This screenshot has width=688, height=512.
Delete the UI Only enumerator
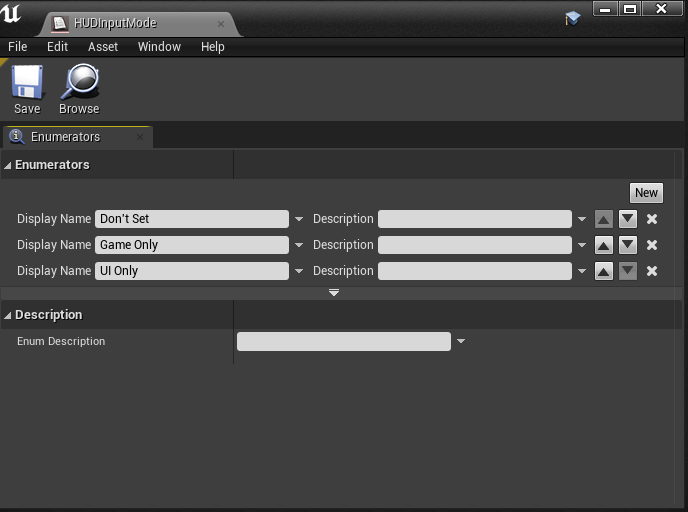[652, 271]
